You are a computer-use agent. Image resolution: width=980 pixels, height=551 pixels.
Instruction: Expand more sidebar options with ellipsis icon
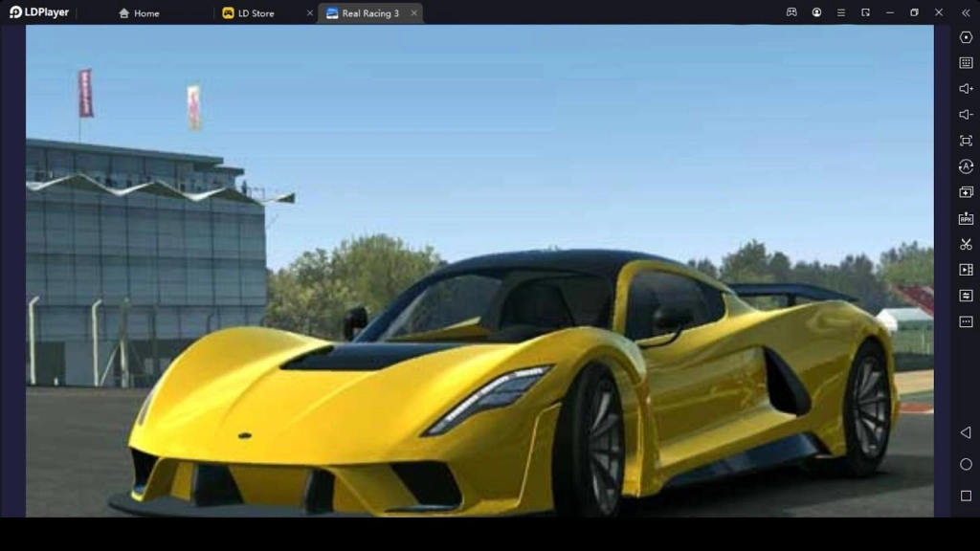[x=964, y=321]
